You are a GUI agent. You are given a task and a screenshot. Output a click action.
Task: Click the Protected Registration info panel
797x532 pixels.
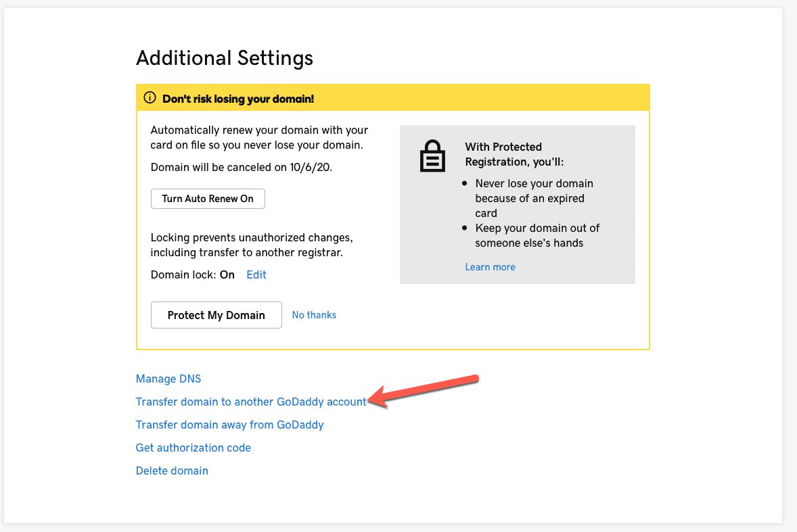pos(517,203)
